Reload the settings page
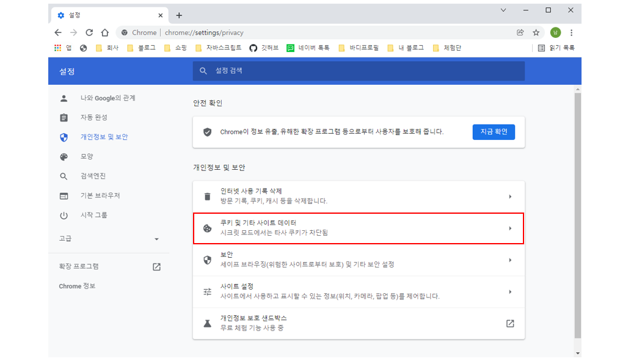The width and height of the screenshot is (631, 364). coord(89,32)
